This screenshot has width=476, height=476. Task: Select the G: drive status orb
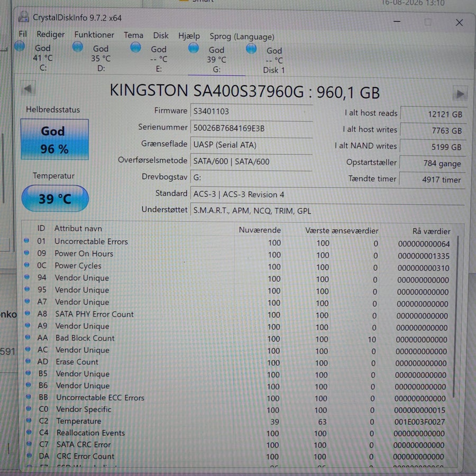coord(194,48)
